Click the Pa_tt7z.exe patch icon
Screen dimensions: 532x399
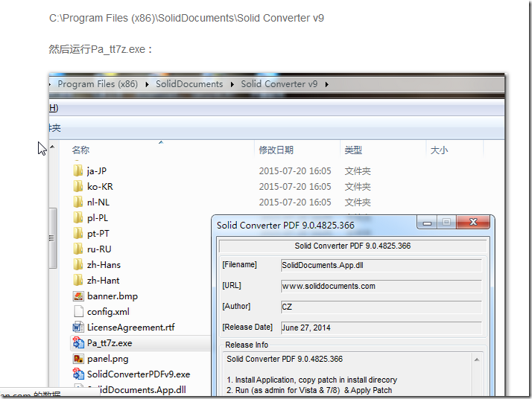(78, 342)
